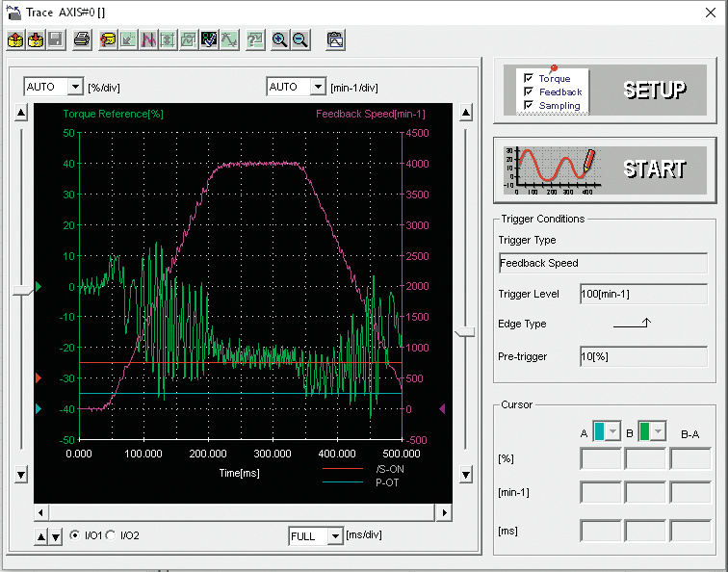Zoom in with the plus magnifier icon

280,40
